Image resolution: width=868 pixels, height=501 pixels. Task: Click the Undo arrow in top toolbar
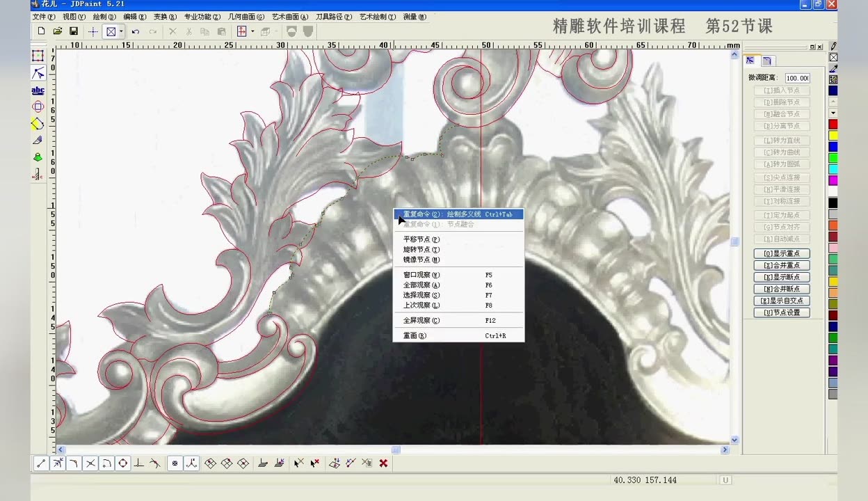click(136, 31)
